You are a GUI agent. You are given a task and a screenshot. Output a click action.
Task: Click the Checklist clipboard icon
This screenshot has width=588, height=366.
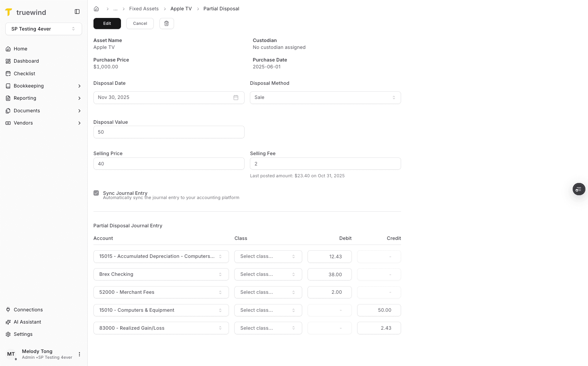8,73
